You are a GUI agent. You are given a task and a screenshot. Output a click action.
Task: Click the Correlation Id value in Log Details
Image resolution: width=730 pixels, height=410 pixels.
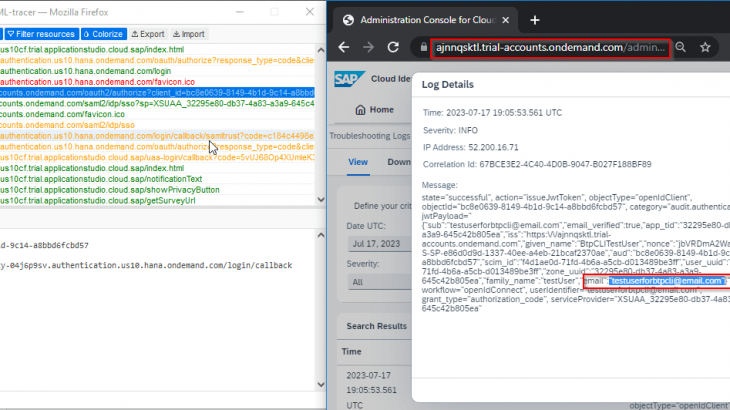coord(565,164)
